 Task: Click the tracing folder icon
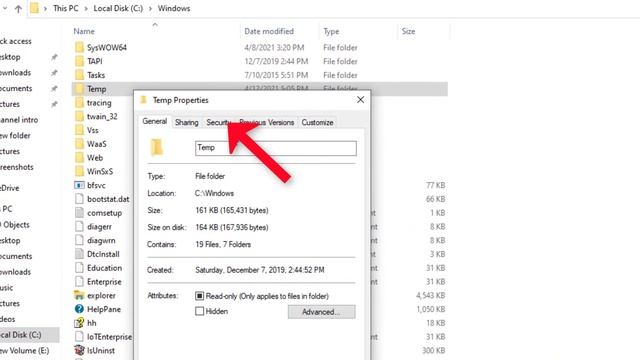tap(79, 102)
